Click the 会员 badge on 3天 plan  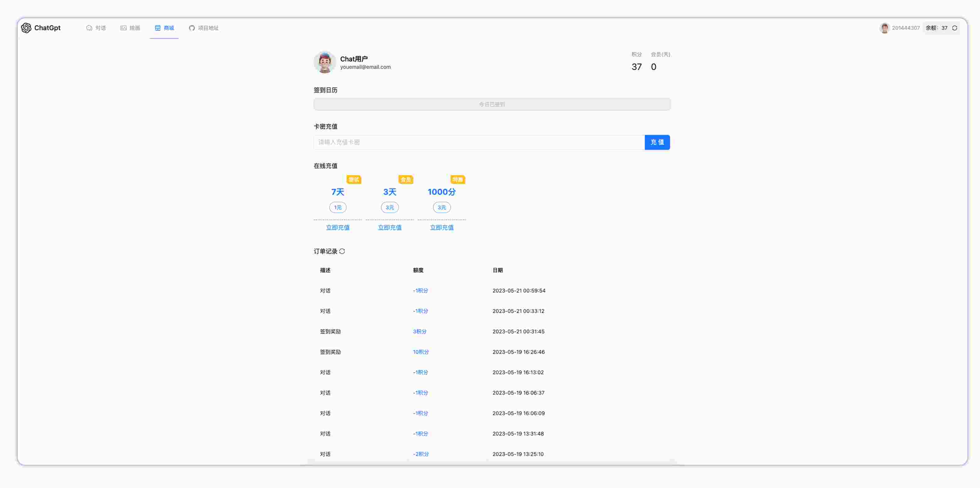point(406,180)
